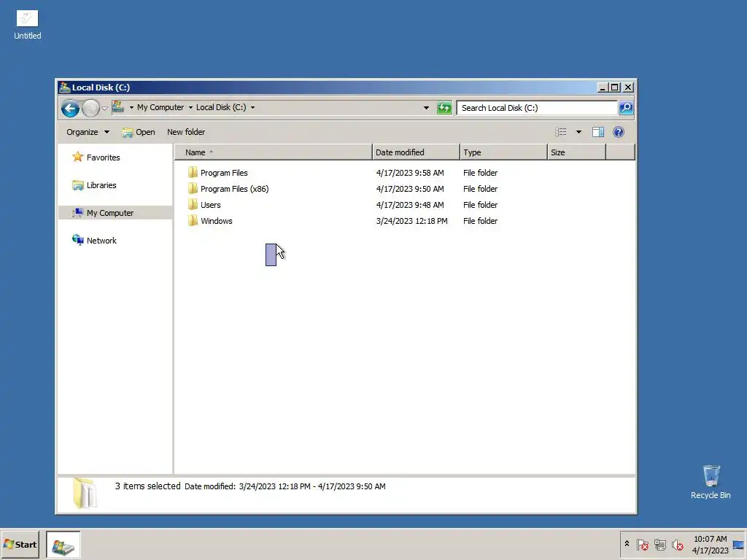Click date 4/17/2023 9:58 AM
The height and width of the screenshot is (560, 747).
[410, 173]
